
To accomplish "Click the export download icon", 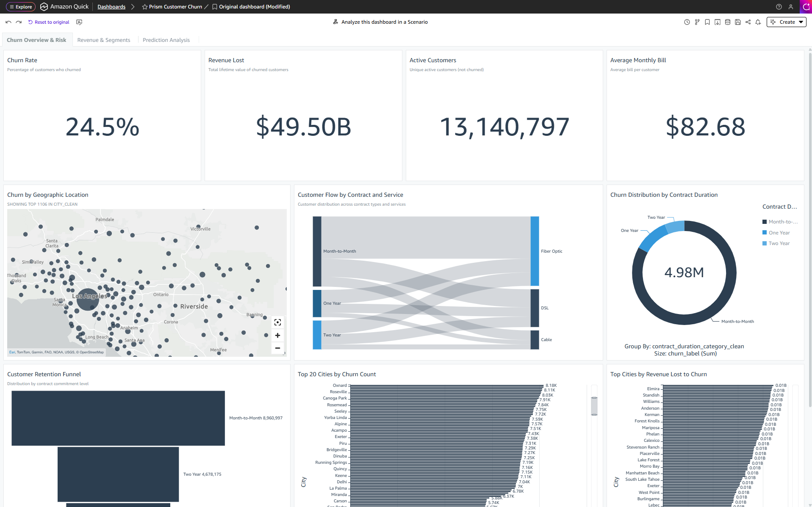I will click(x=718, y=22).
